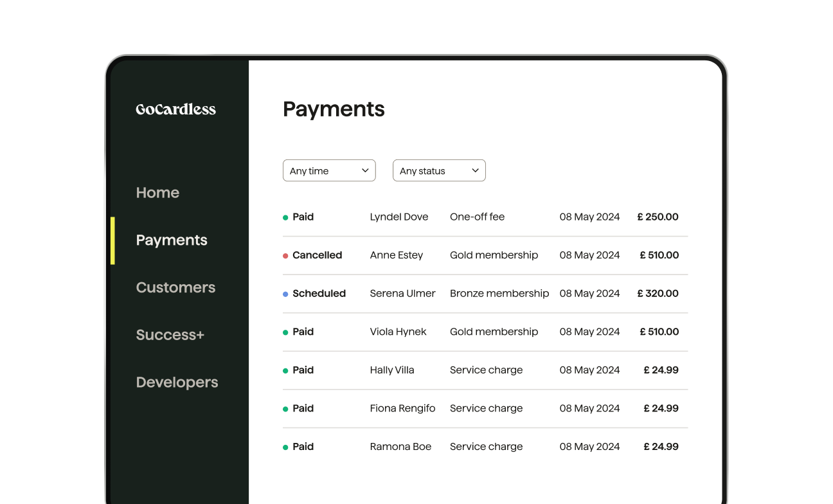
Task: Select Payments in the sidebar
Action: click(x=172, y=240)
